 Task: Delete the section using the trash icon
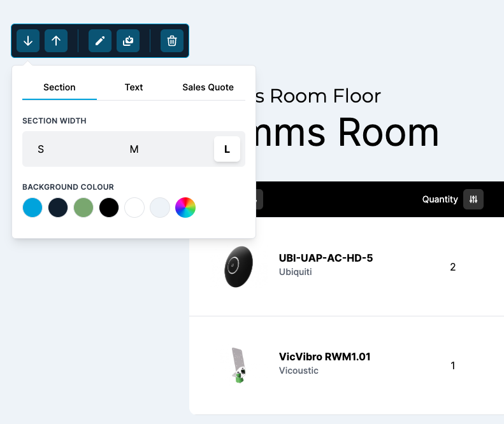[172, 41]
